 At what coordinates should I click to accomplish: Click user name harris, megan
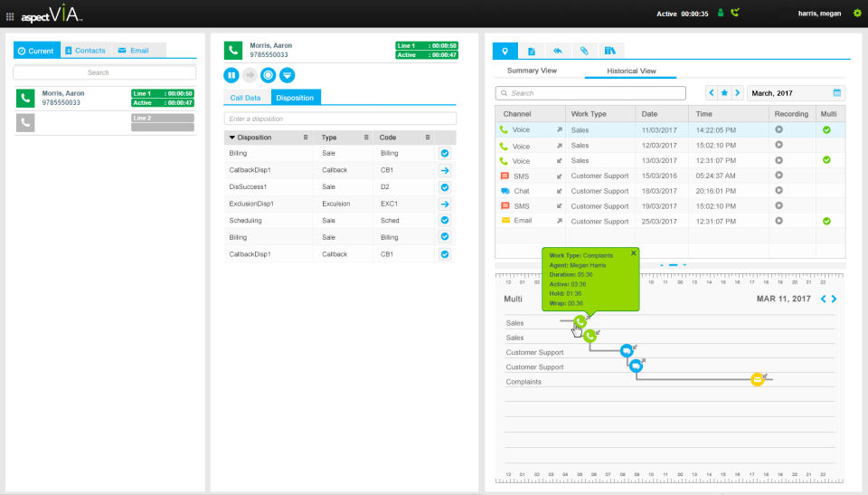pyautogui.click(x=819, y=14)
